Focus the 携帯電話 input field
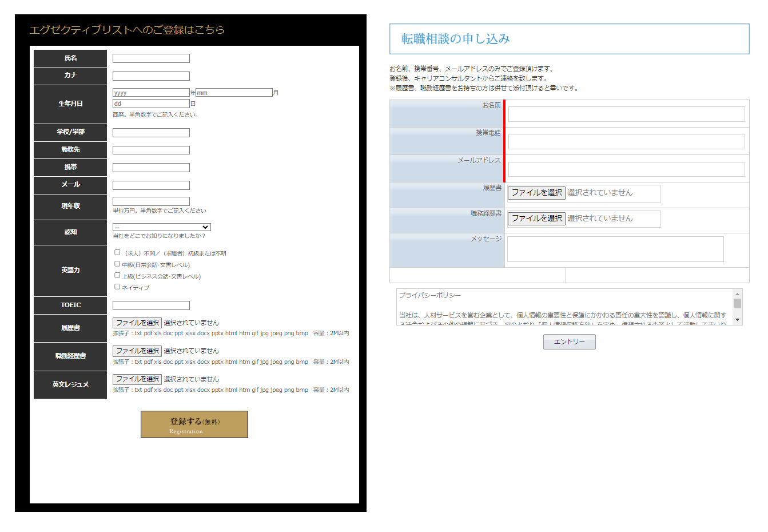The image size is (768, 532). click(627, 141)
